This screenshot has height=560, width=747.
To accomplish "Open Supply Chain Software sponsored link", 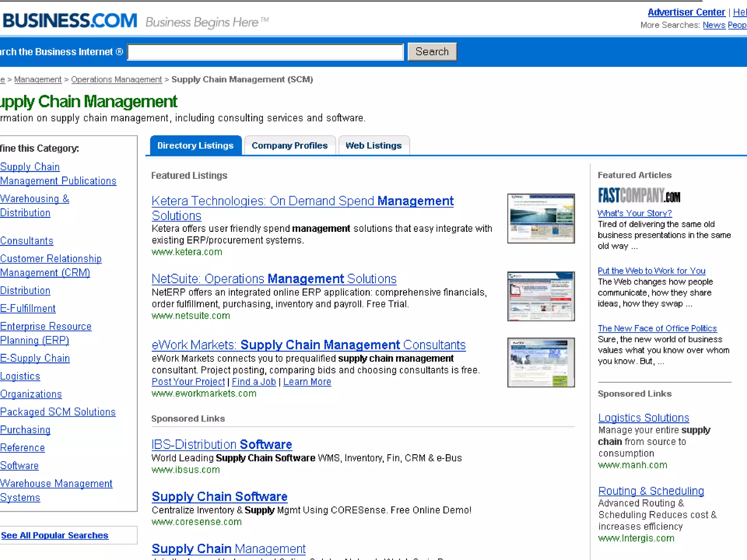I will coord(220,497).
